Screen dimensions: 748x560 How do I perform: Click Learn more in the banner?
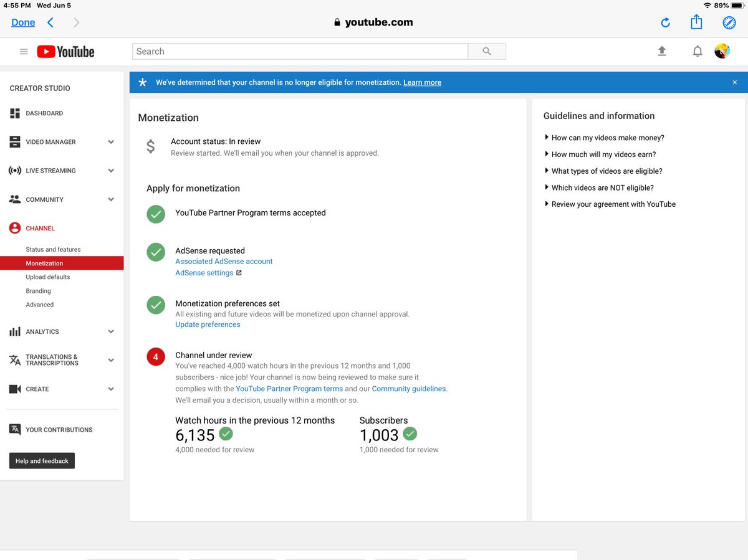[422, 82]
